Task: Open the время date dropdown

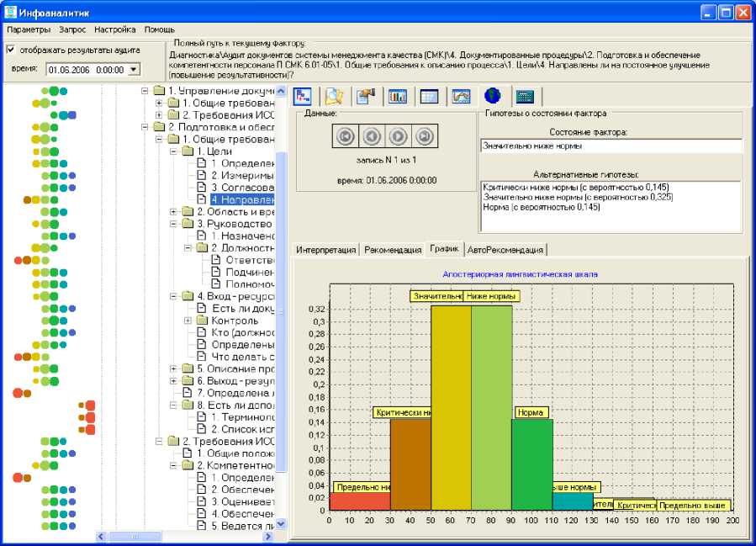Action: (x=134, y=70)
